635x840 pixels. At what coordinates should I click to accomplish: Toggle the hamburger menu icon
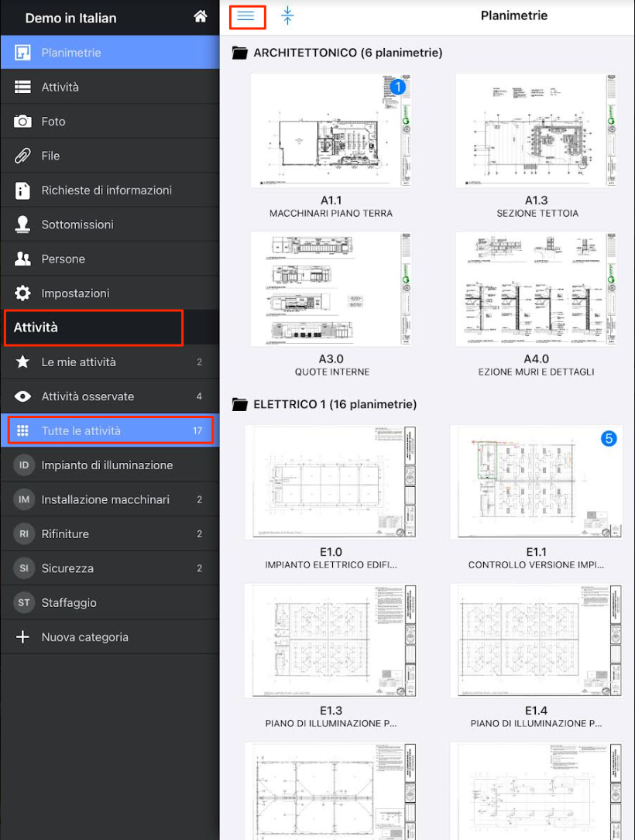[x=246, y=16]
